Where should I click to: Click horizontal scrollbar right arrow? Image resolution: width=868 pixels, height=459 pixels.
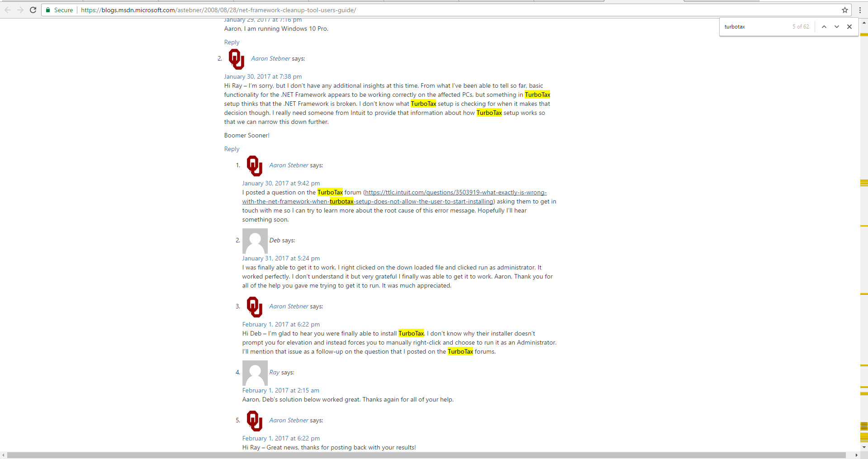click(856, 455)
